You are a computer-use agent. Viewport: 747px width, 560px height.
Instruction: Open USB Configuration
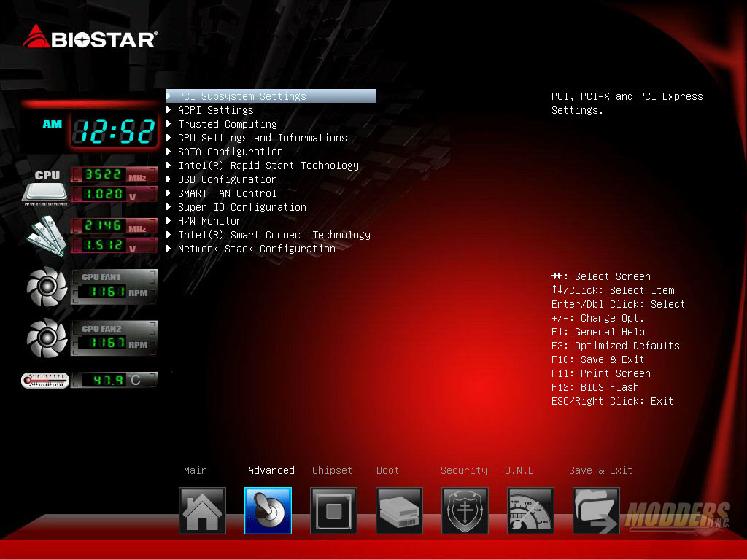coord(228,179)
